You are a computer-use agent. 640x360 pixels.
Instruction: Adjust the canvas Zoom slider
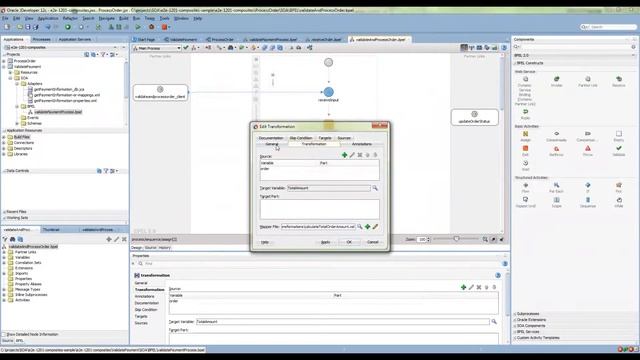(x=456, y=239)
